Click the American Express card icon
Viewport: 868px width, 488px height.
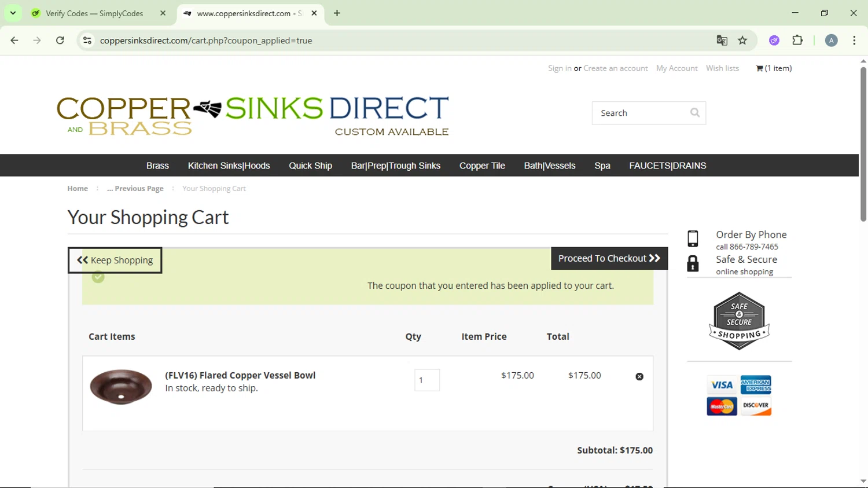point(756,385)
